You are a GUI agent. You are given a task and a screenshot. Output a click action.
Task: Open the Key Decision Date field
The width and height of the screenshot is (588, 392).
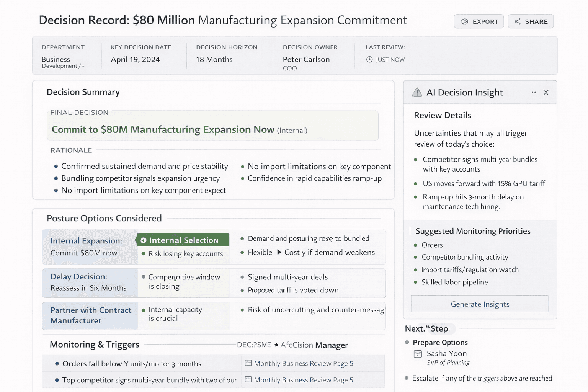coord(136,59)
